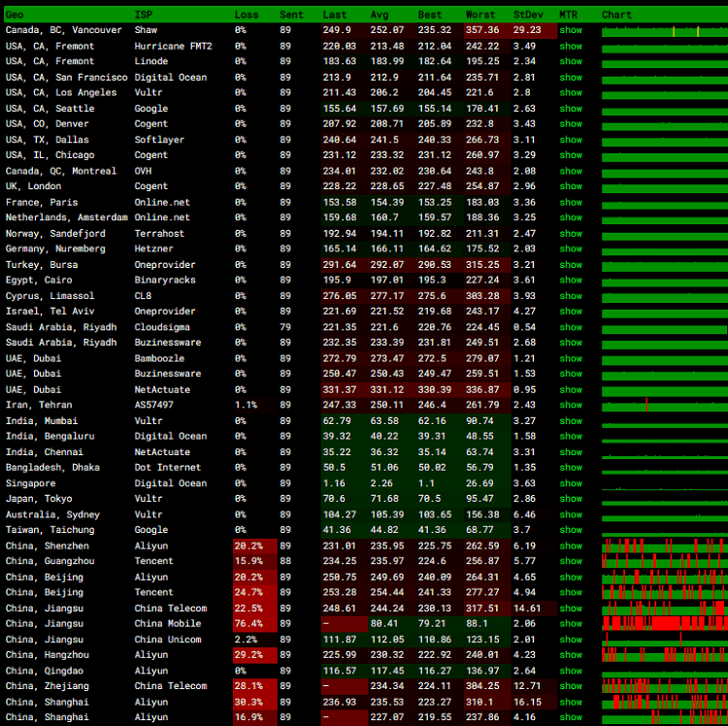Click the China Mobile Jiangsu loss chart
Viewport: 728px width, 726px height.
click(665, 623)
